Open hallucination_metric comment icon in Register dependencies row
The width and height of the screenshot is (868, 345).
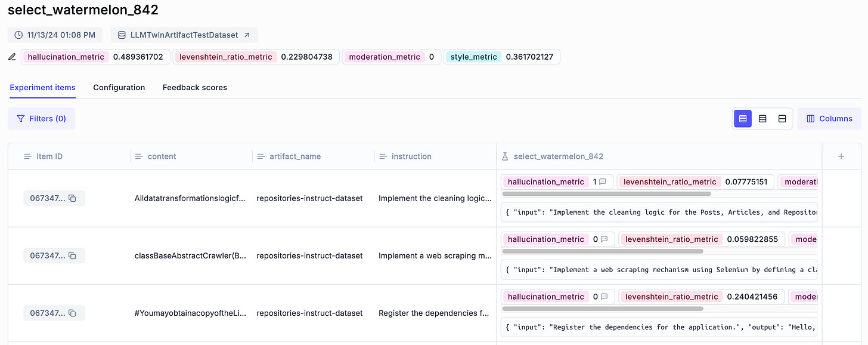pos(604,297)
